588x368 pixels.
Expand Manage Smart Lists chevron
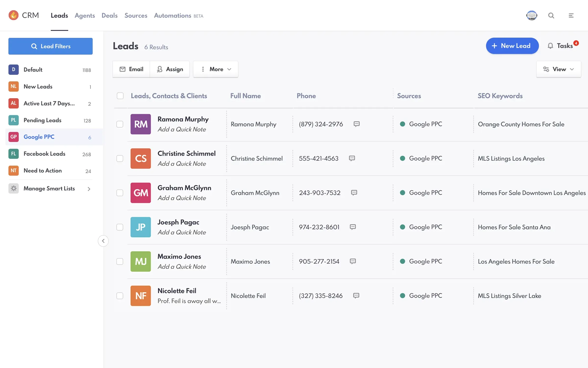89,189
